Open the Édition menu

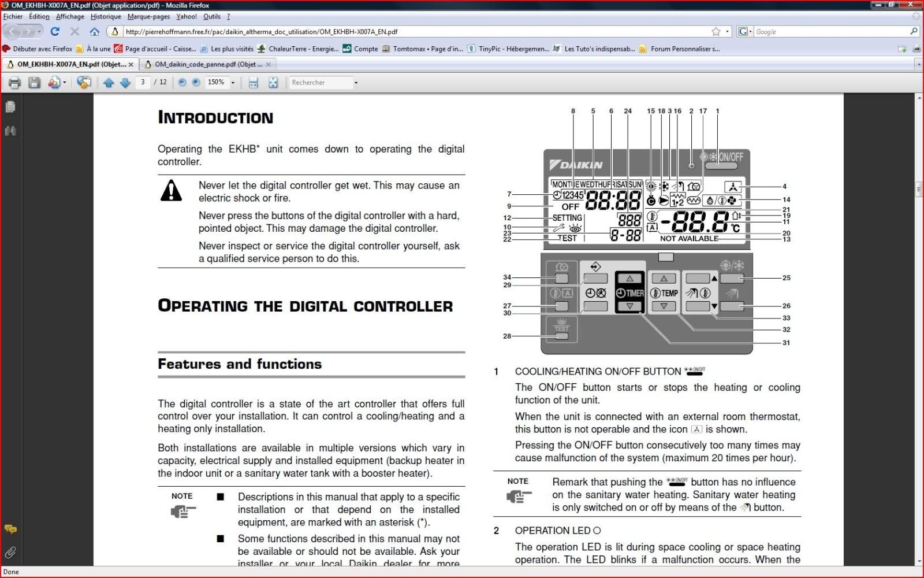coord(39,17)
